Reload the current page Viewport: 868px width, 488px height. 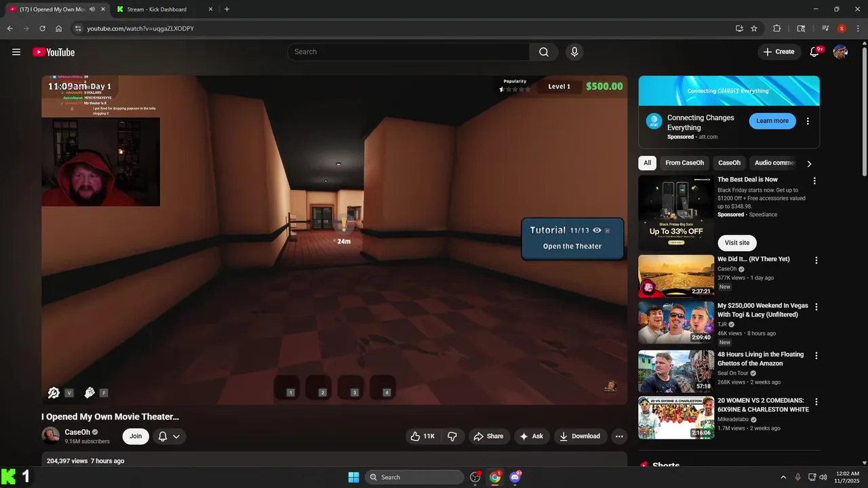tap(42, 28)
